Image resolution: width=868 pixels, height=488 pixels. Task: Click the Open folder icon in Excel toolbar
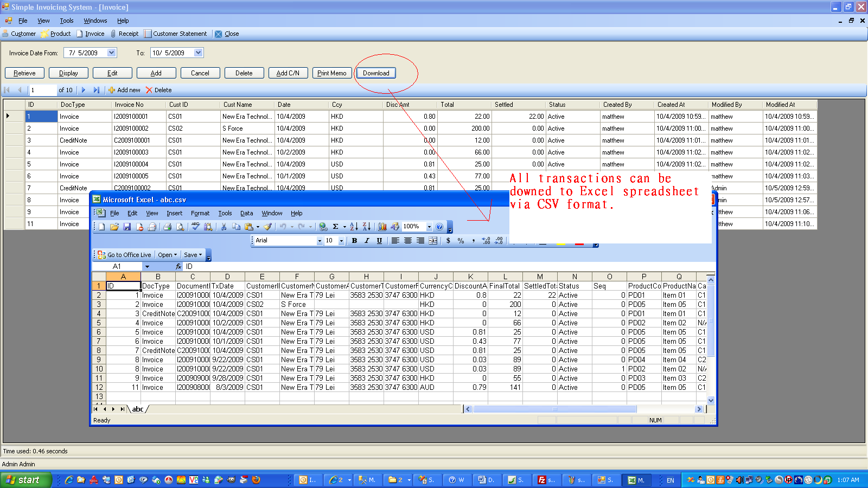point(114,227)
